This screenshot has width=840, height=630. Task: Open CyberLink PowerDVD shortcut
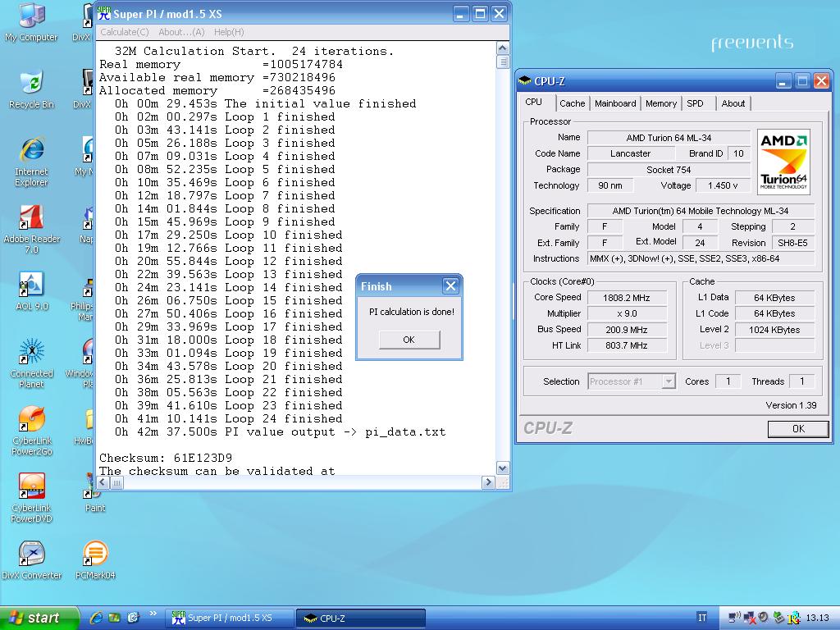pos(32,498)
